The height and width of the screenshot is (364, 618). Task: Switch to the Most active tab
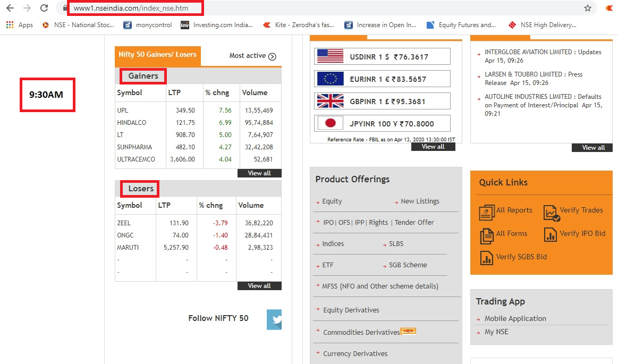pyautogui.click(x=248, y=56)
